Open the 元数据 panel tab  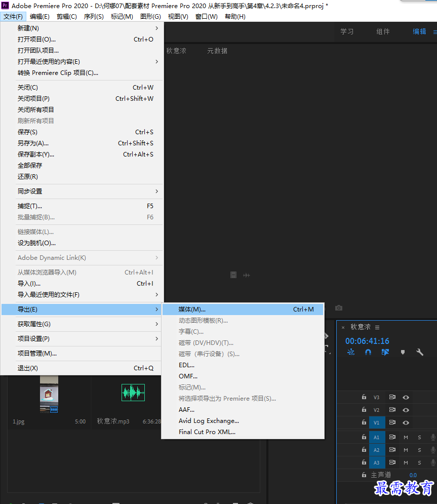coord(217,51)
